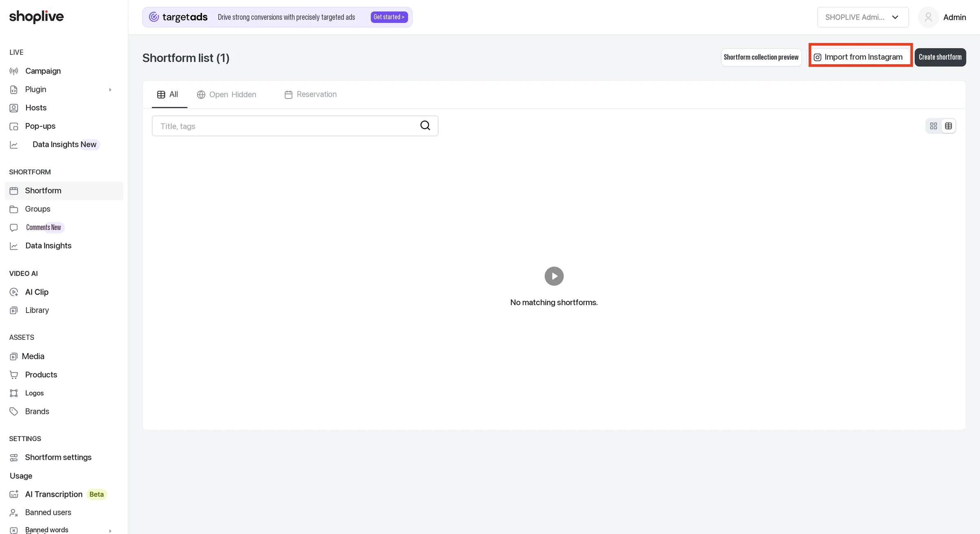Click the shoplive logo
Image resolution: width=980 pixels, height=534 pixels.
pos(36,16)
